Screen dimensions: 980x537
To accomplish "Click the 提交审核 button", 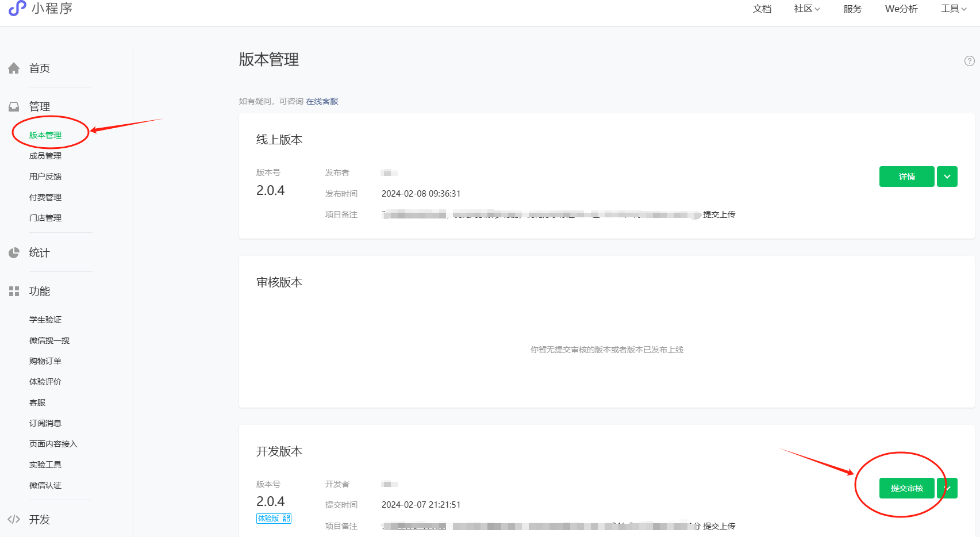I will pos(906,488).
